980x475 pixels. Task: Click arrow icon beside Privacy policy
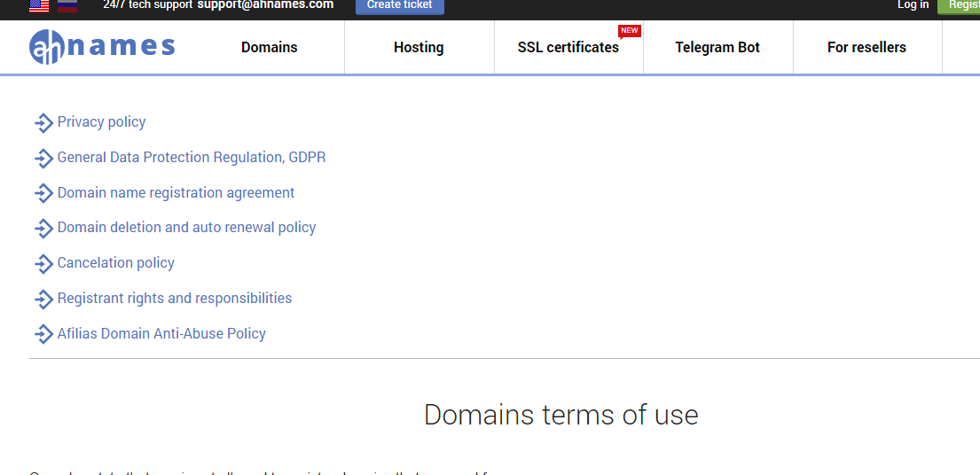coord(43,123)
